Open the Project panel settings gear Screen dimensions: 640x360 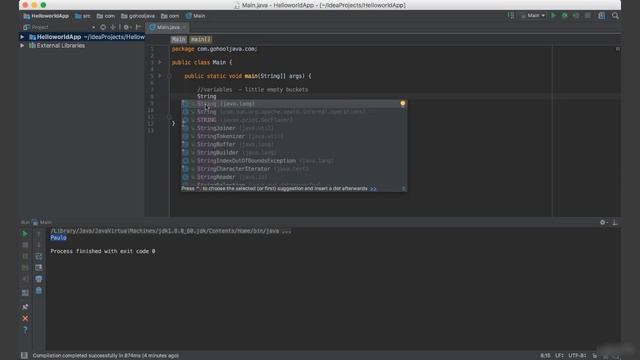(126, 27)
